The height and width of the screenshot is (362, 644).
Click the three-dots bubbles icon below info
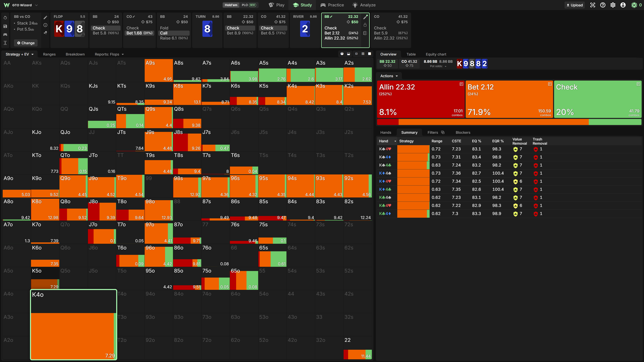(x=45, y=33)
